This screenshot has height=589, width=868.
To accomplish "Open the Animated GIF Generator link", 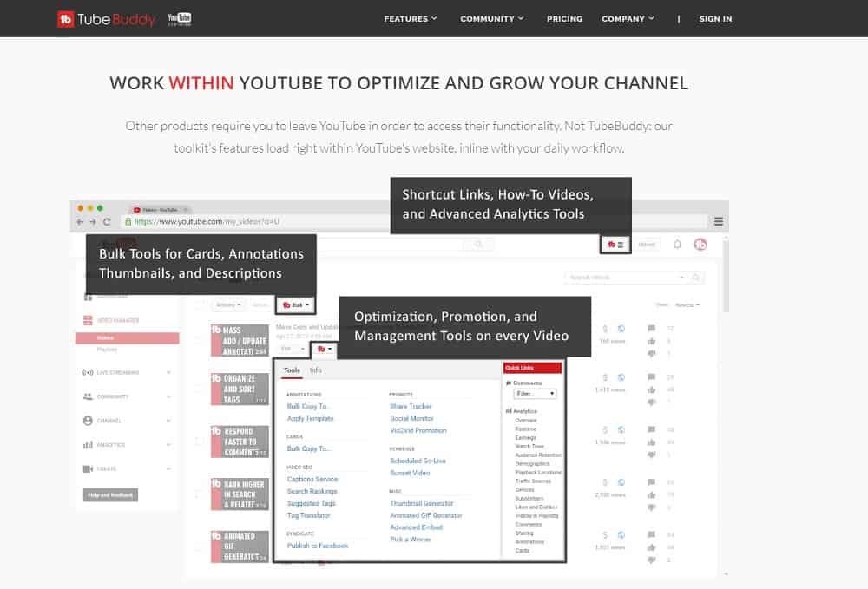I will (x=425, y=515).
